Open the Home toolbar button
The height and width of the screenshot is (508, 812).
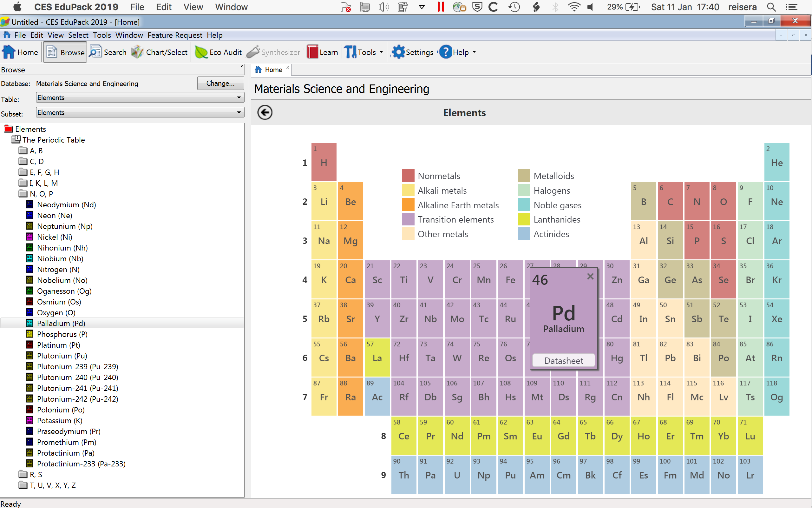pos(20,52)
